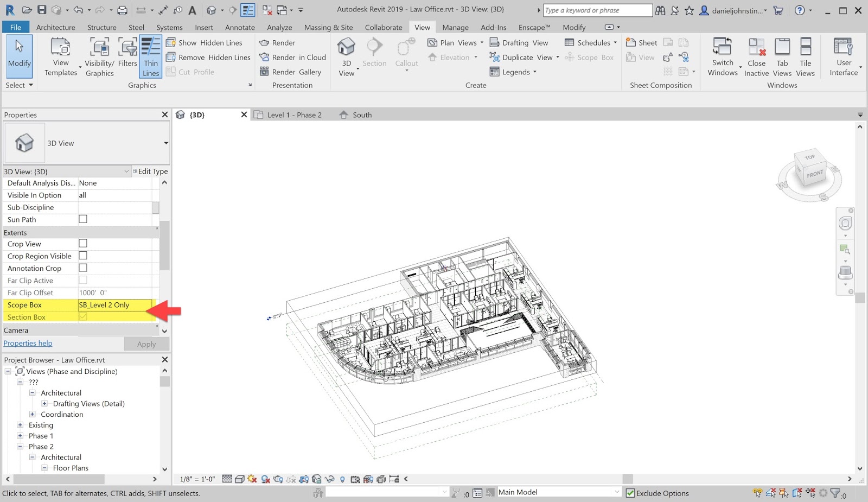868x502 pixels.
Task: Select the Section tool
Action: [374, 52]
